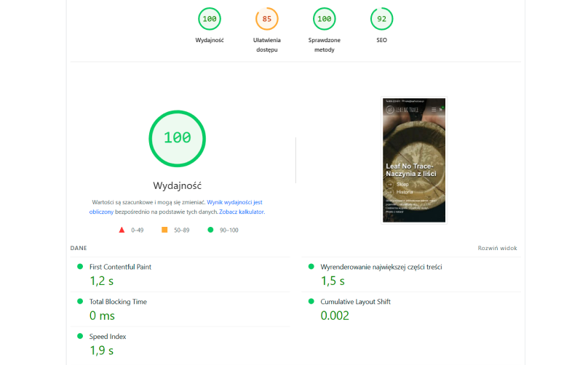Go to Sprawdzone metody score gauge

pos(324,20)
